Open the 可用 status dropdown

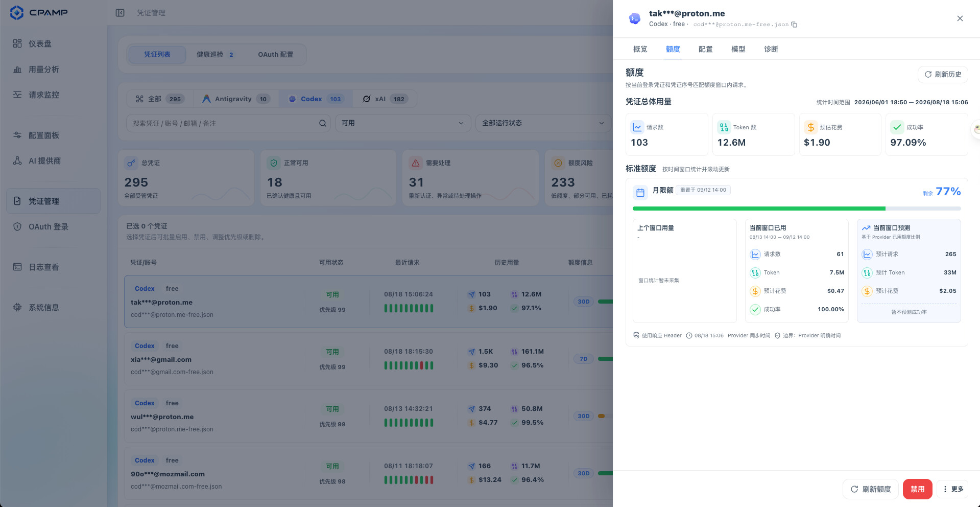[x=403, y=123]
